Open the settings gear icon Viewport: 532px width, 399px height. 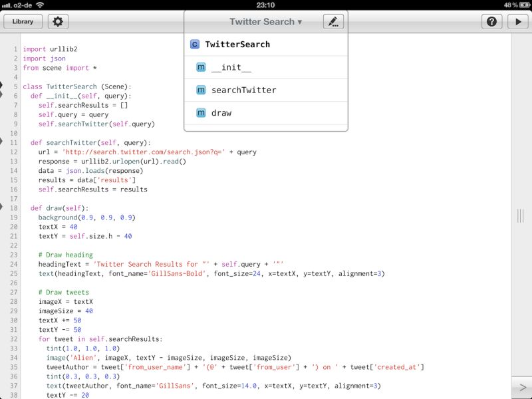[58, 21]
